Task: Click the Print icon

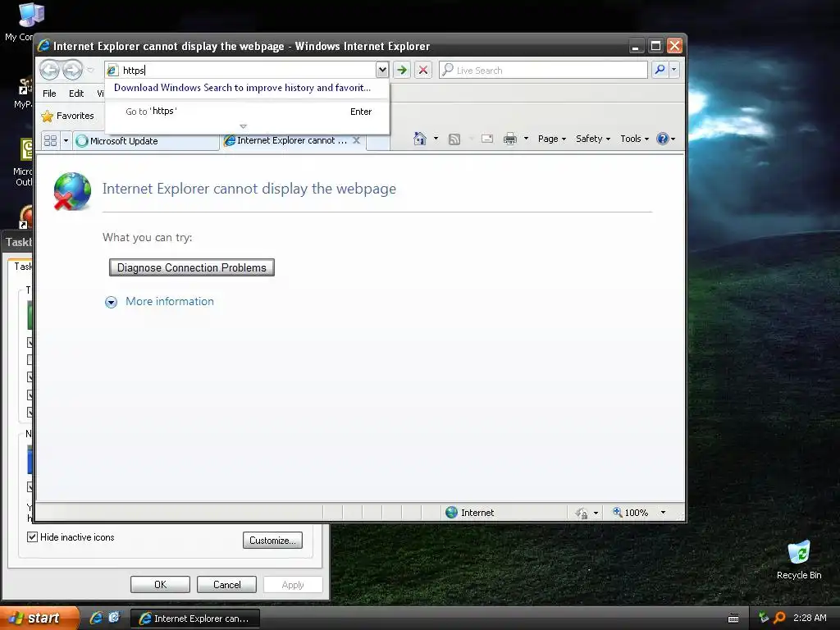Action: (510, 139)
